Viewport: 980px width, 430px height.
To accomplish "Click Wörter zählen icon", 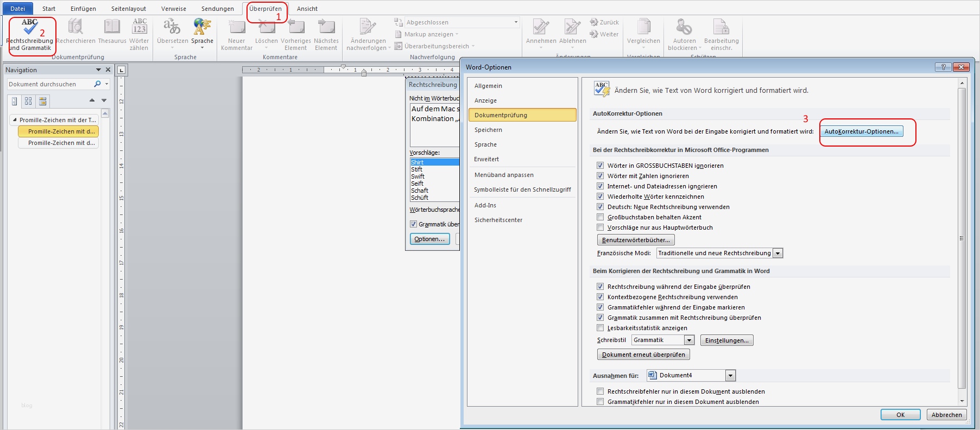I will [140, 27].
